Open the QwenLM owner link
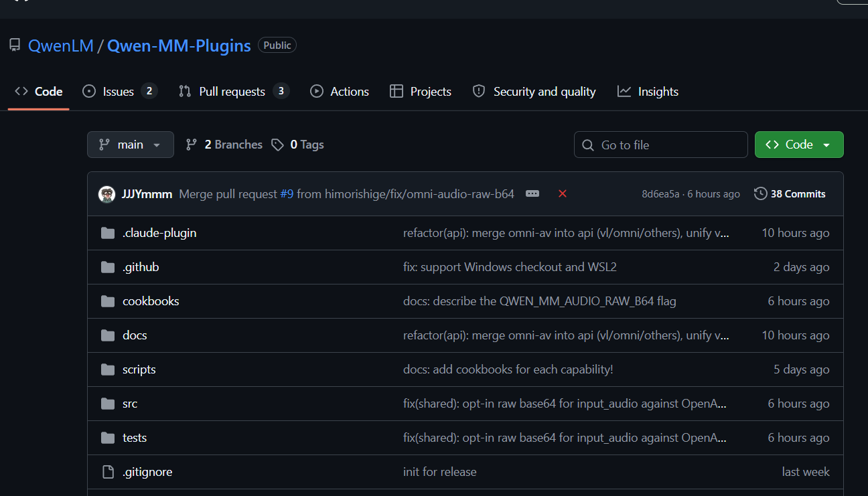The image size is (868, 496). (x=61, y=46)
